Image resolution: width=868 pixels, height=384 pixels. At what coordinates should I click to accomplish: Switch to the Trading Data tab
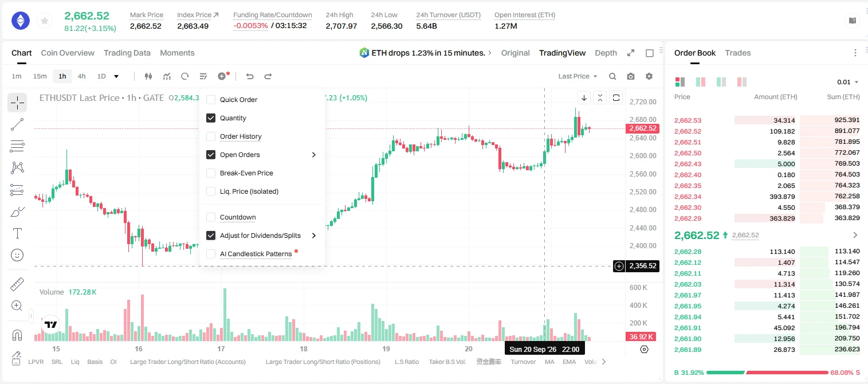[127, 53]
